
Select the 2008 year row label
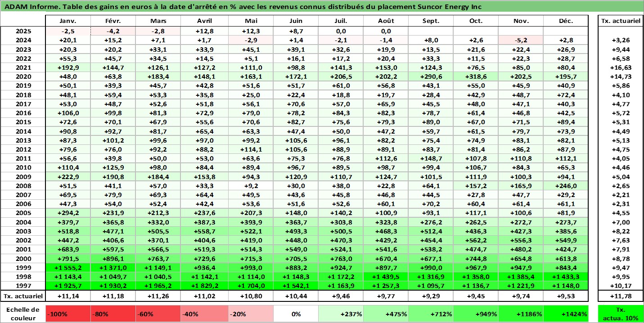coord(23,186)
